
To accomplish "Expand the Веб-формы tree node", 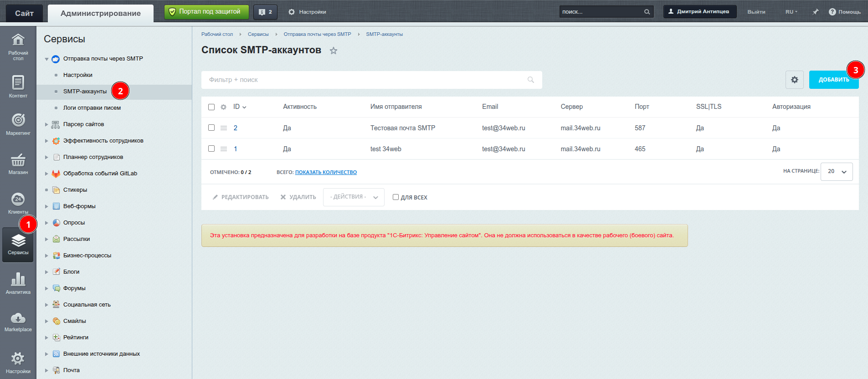I will (x=46, y=206).
